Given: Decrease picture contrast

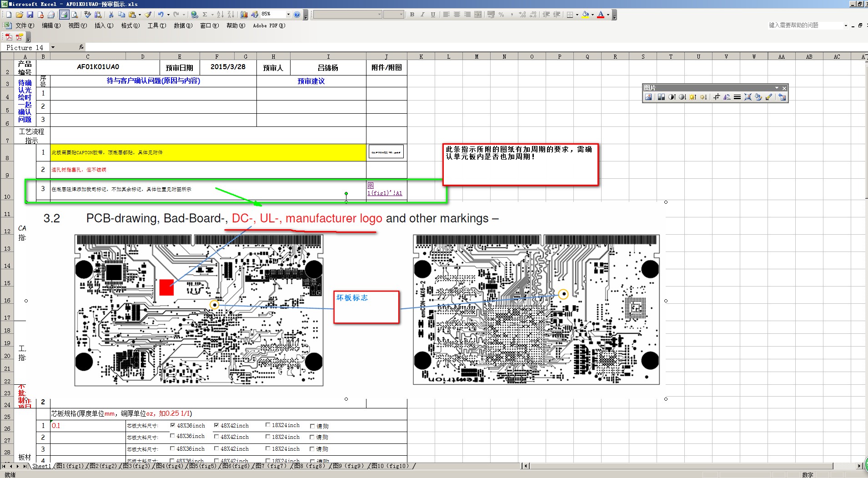Looking at the screenshot, I should (x=682, y=97).
